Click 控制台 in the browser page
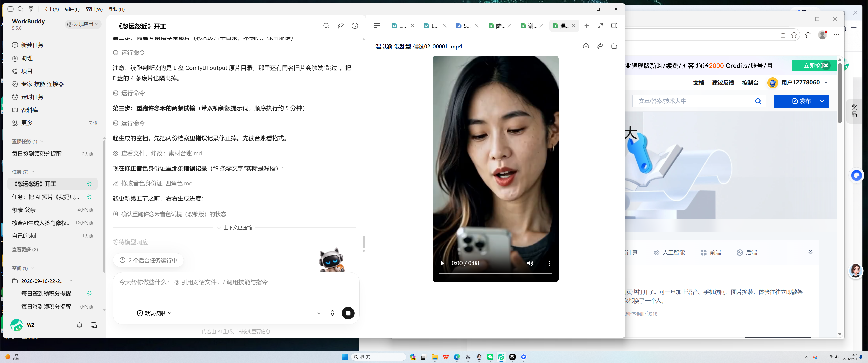Screen dimensions: 868x363 (750, 83)
